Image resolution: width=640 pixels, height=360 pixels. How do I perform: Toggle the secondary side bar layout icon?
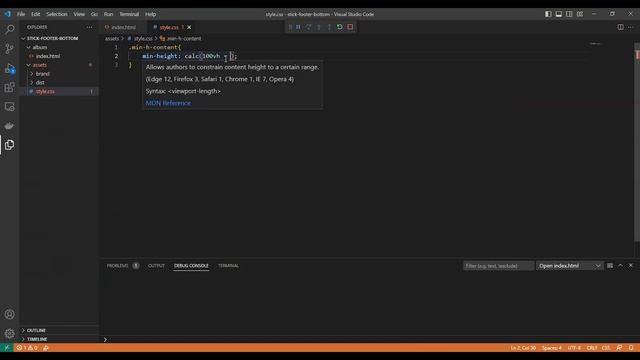569,14
